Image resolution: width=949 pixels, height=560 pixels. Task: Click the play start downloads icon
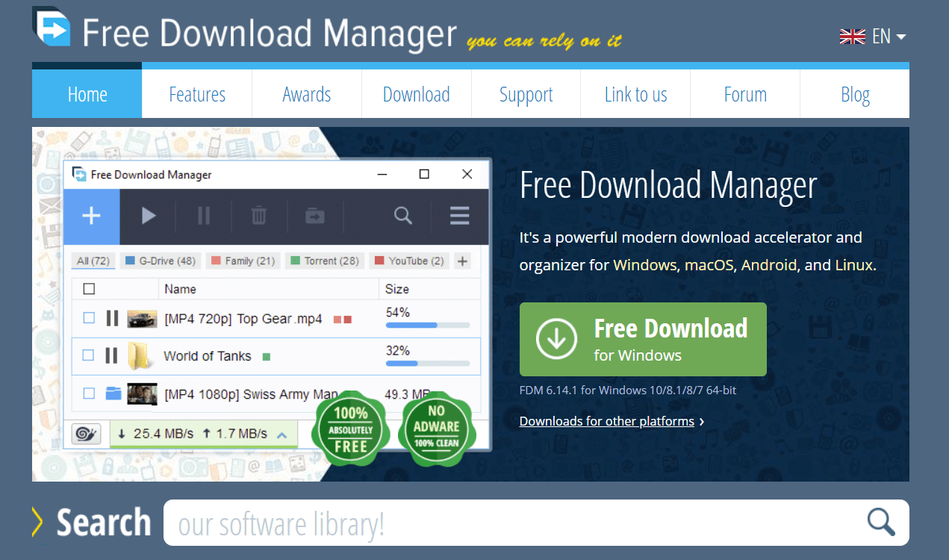[149, 217]
